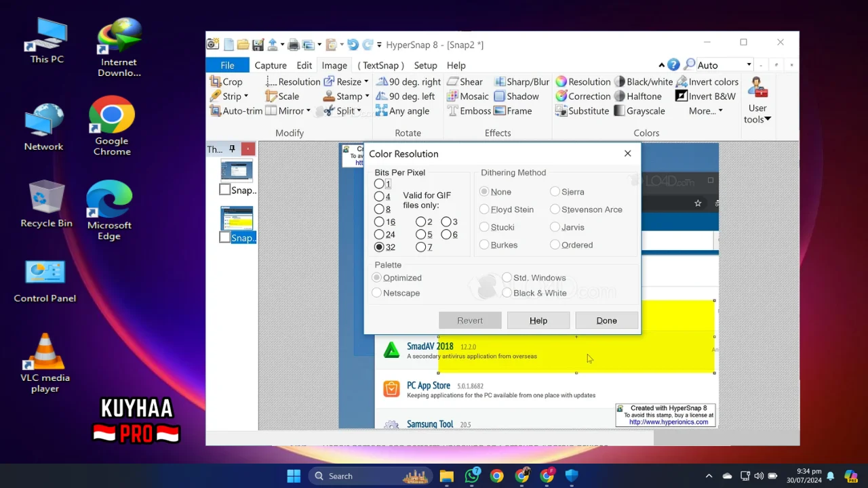Switch to the (TextSnap) tab
Image resolution: width=868 pixels, height=488 pixels.
pyautogui.click(x=380, y=65)
